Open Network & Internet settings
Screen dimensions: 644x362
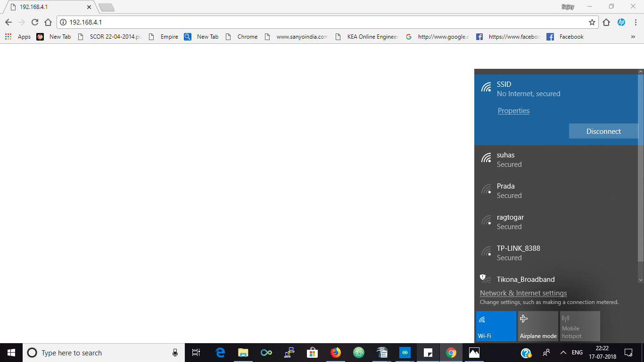pyautogui.click(x=523, y=293)
